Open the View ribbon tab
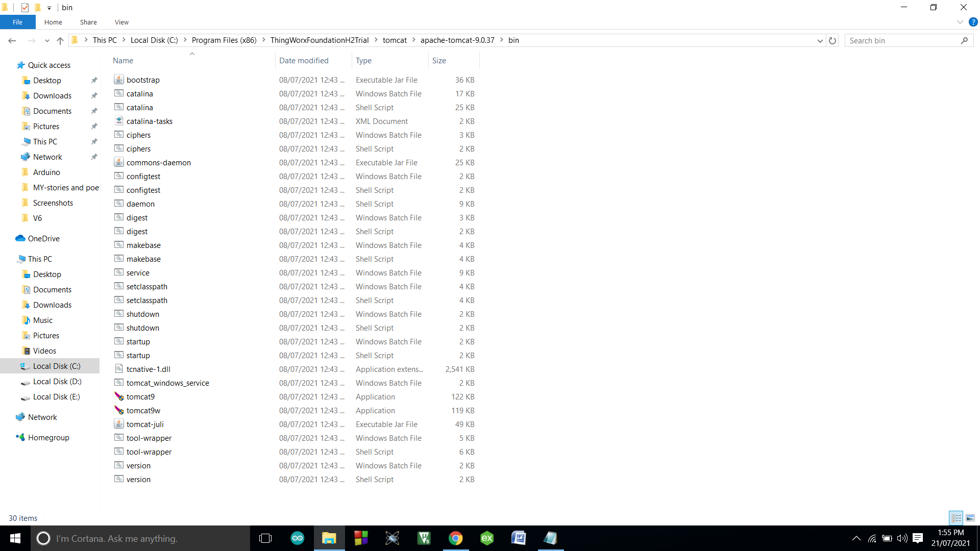The height and width of the screenshot is (551, 980). point(121,22)
